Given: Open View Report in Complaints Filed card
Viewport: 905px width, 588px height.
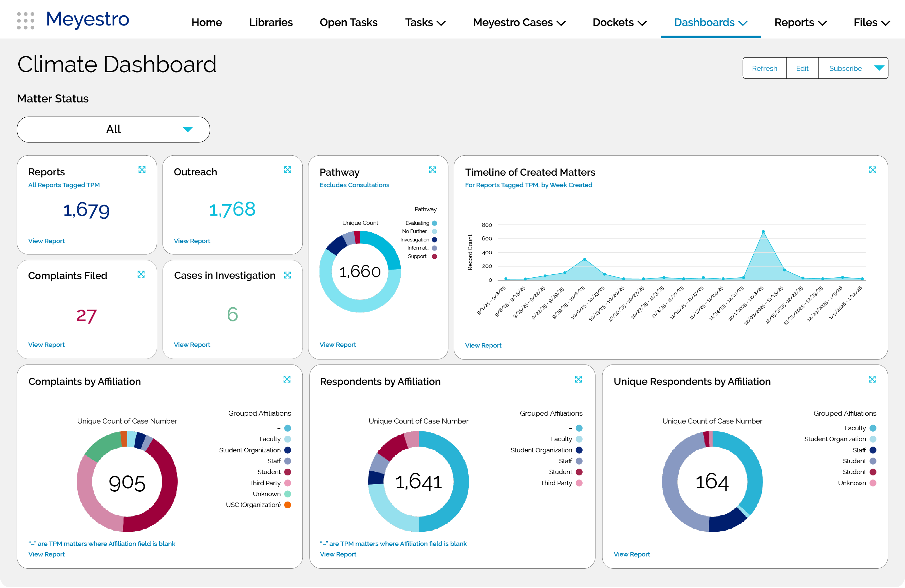Looking at the screenshot, I should [x=46, y=345].
